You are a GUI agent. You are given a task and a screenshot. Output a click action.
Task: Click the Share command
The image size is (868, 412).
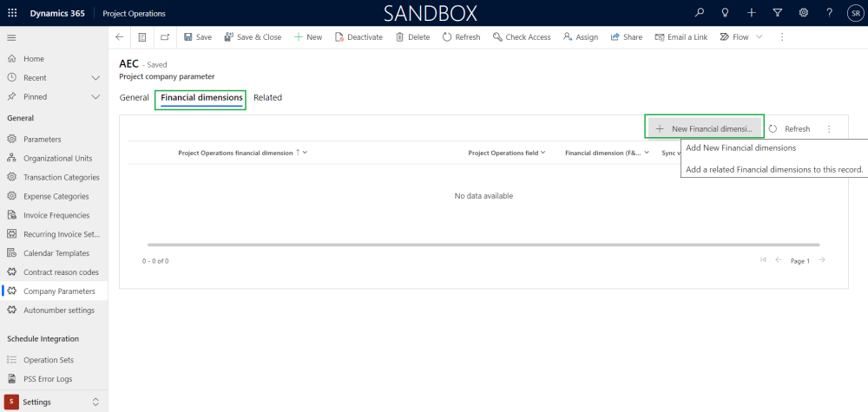[x=626, y=37]
